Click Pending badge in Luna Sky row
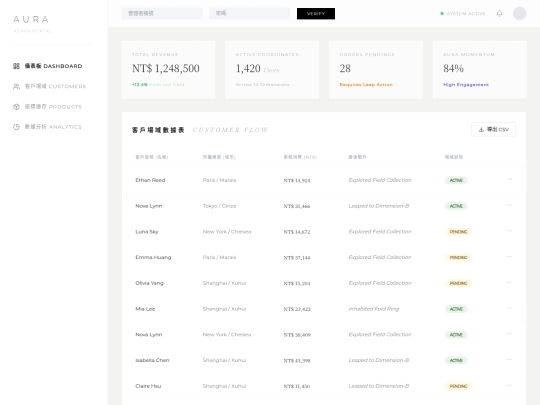Viewport: 540px width, 405px height. (x=458, y=232)
